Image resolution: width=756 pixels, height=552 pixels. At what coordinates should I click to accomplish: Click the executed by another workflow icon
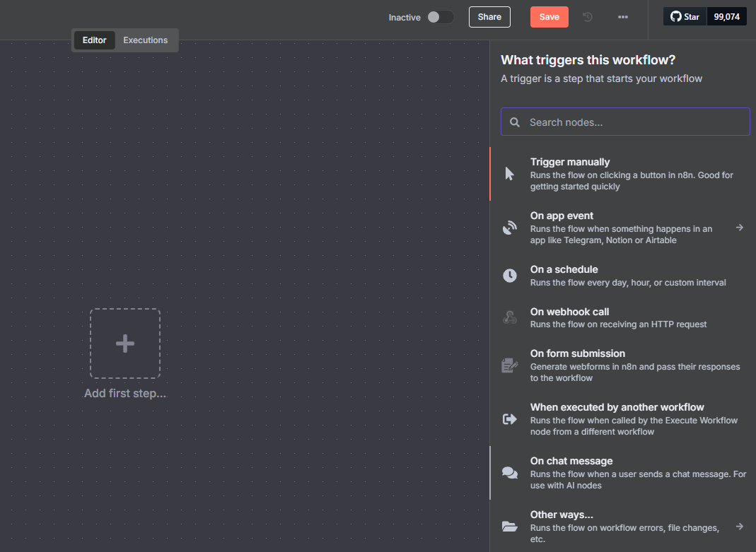[x=509, y=419]
